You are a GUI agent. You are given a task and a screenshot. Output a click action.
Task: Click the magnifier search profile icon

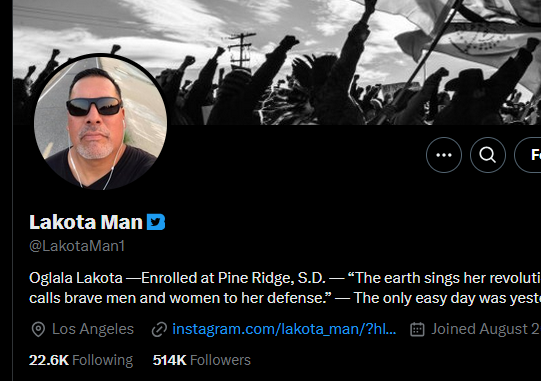[488, 155]
